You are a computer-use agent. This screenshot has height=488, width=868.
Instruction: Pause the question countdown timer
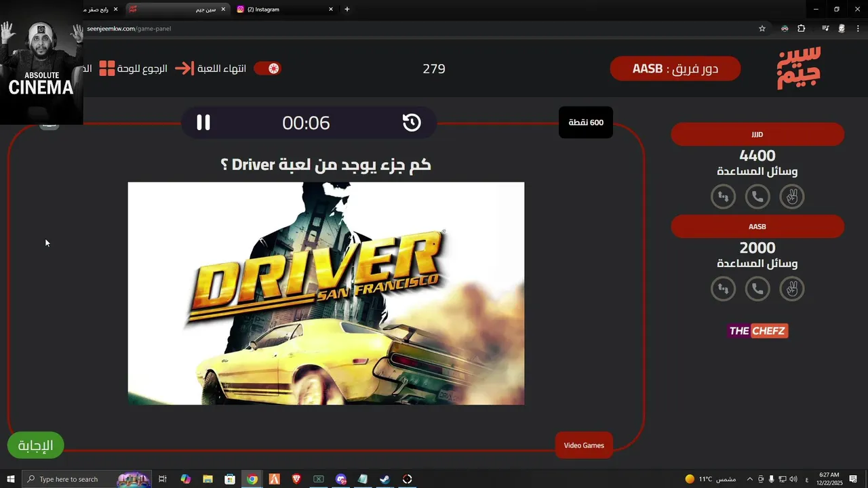(203, 123)
